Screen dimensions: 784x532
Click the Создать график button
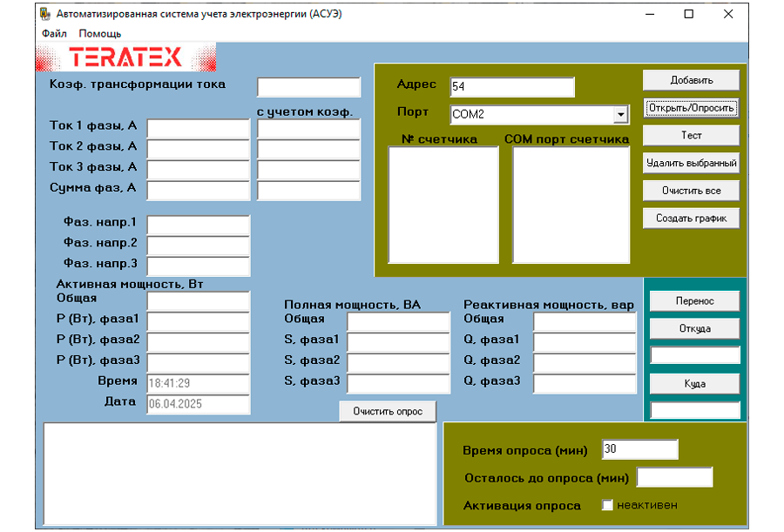(x=691, y=219)
